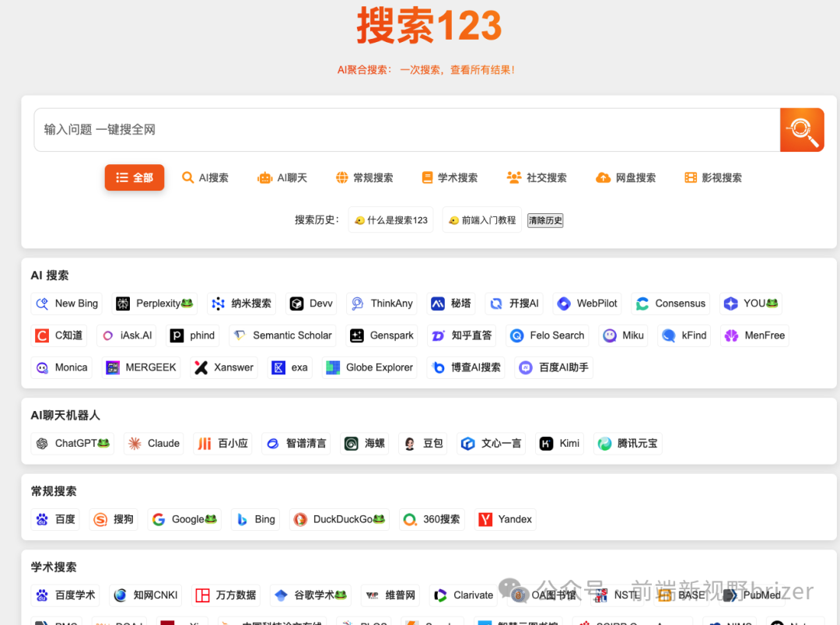840x625 pixels.
Task: Click the Globe Explorer link
Action: (x=369, y=367)
